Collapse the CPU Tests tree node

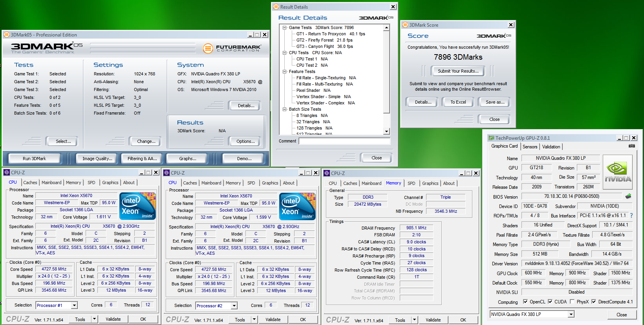coord(285,53)
